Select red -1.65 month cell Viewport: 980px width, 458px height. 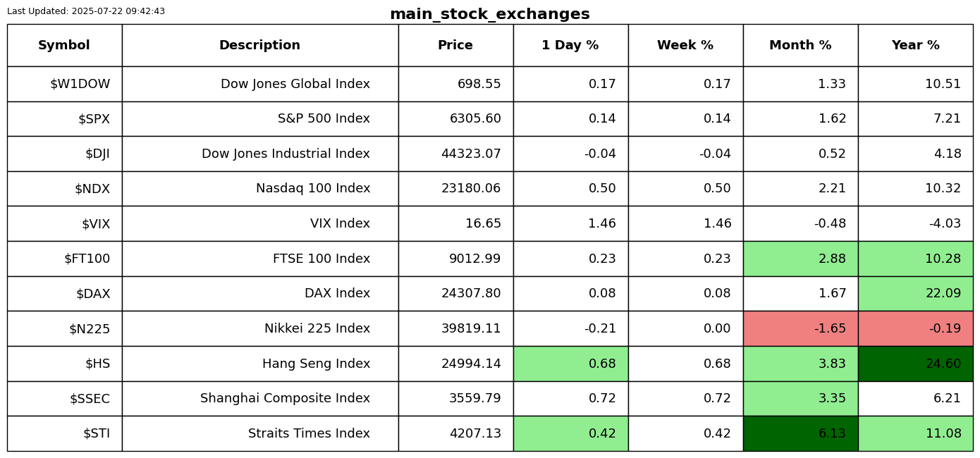coord(800,329)
